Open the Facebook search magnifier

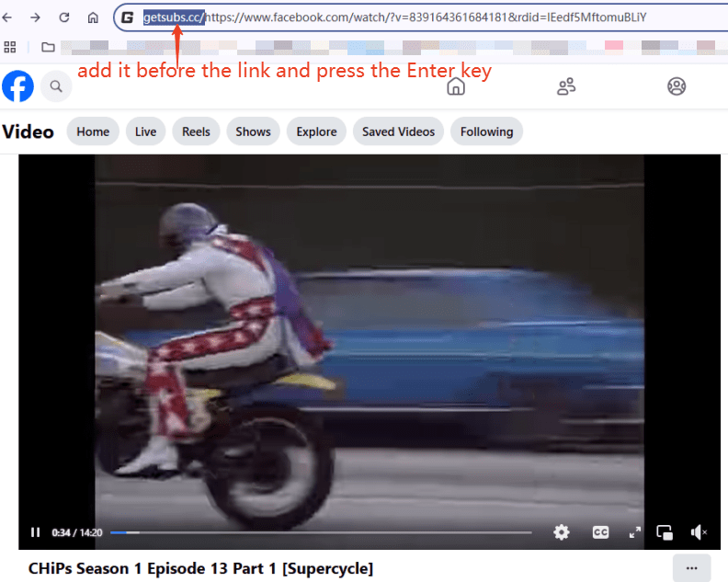pyautogui.click(x=56, y=86)
